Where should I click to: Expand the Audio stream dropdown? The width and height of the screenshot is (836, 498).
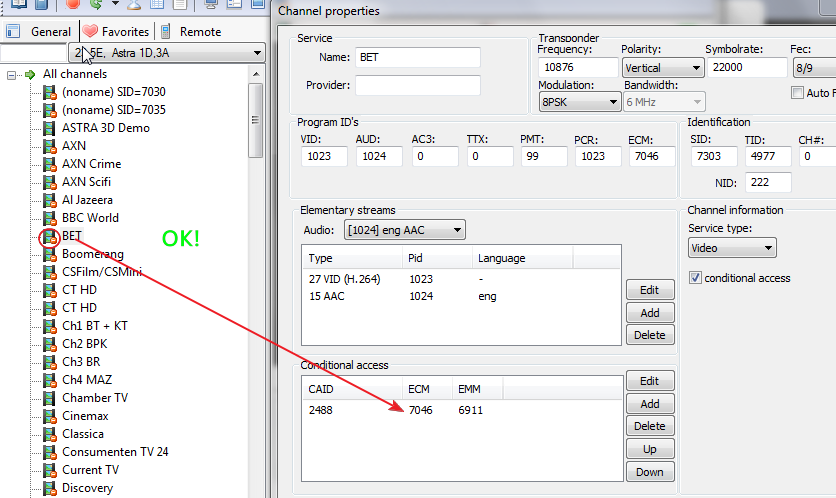404,230
